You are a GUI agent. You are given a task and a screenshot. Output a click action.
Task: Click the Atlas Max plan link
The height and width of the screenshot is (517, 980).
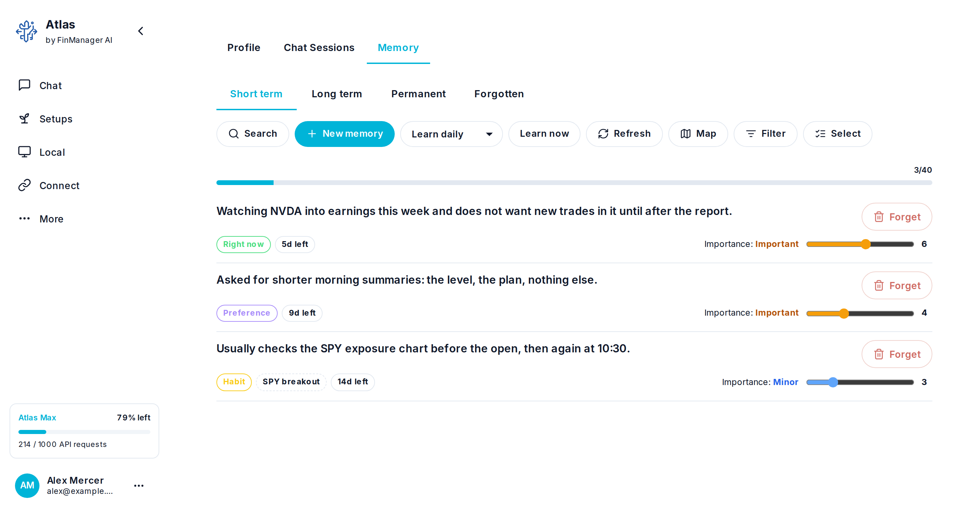[37, 417]
